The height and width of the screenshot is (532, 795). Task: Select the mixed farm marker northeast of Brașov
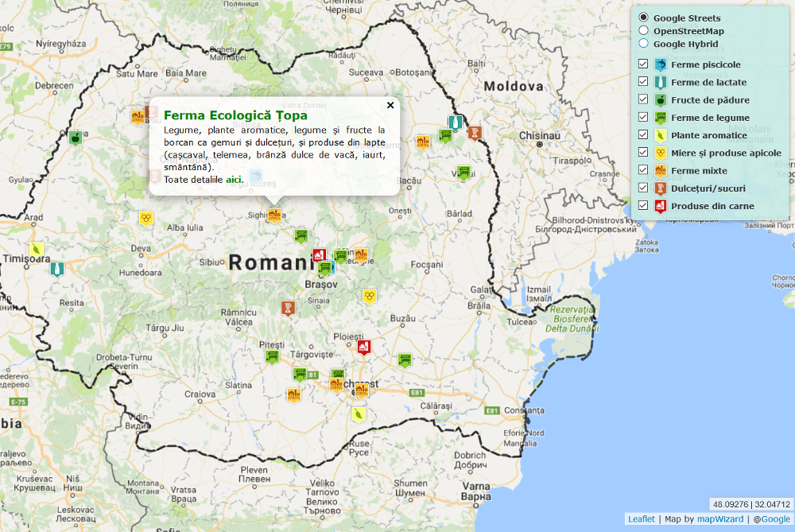coord(361,255)
